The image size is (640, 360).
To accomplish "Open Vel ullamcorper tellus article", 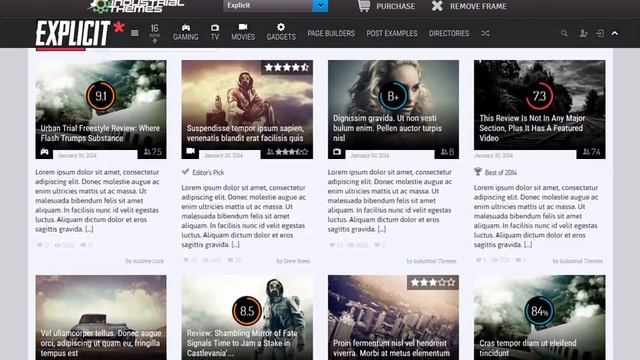I will point(101,343).
